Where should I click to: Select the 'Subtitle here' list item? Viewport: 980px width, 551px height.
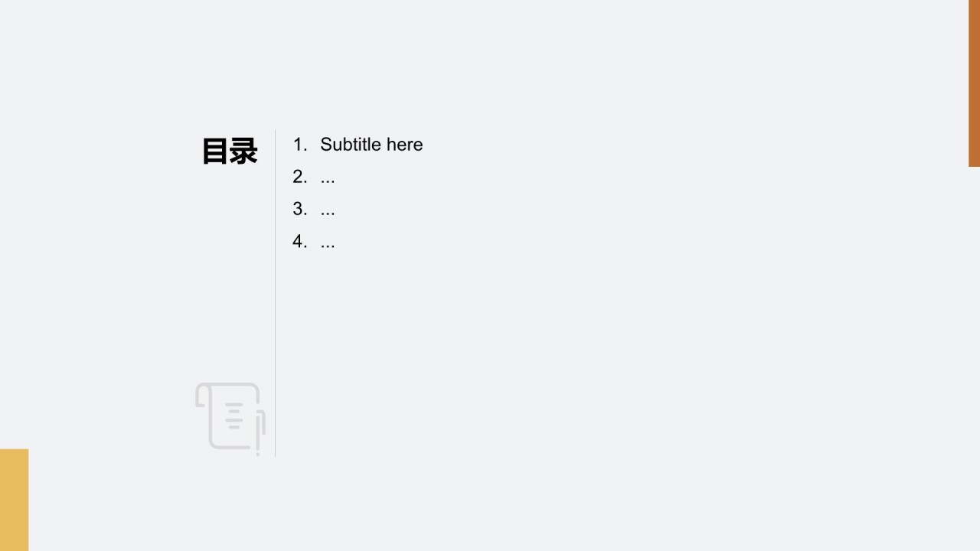pos(371,145)
